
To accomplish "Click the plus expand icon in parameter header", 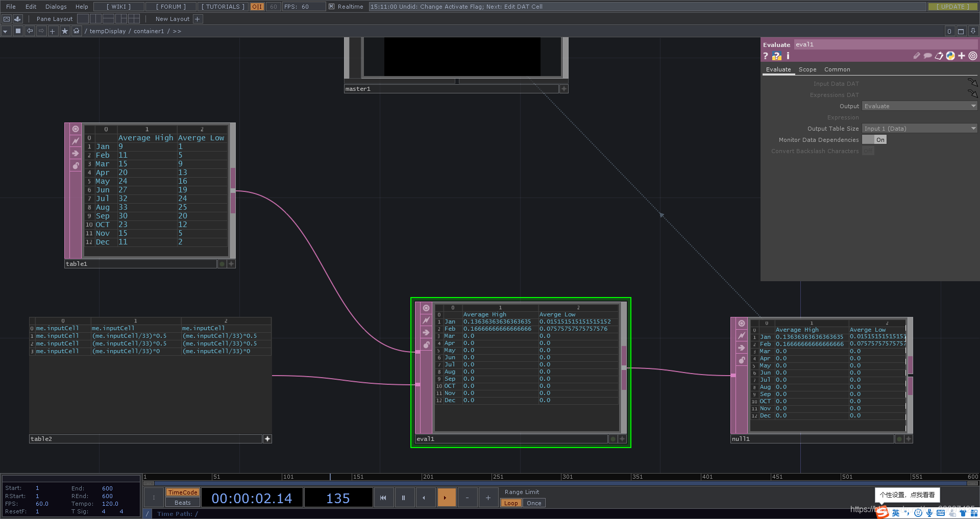I will tap(962, 56).
